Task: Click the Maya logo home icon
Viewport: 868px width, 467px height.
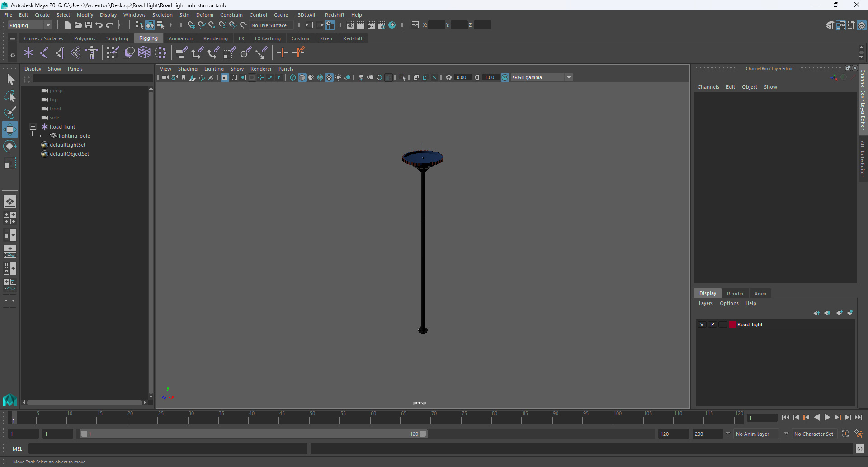Action: pyautogui.click(x=10, y=400)
